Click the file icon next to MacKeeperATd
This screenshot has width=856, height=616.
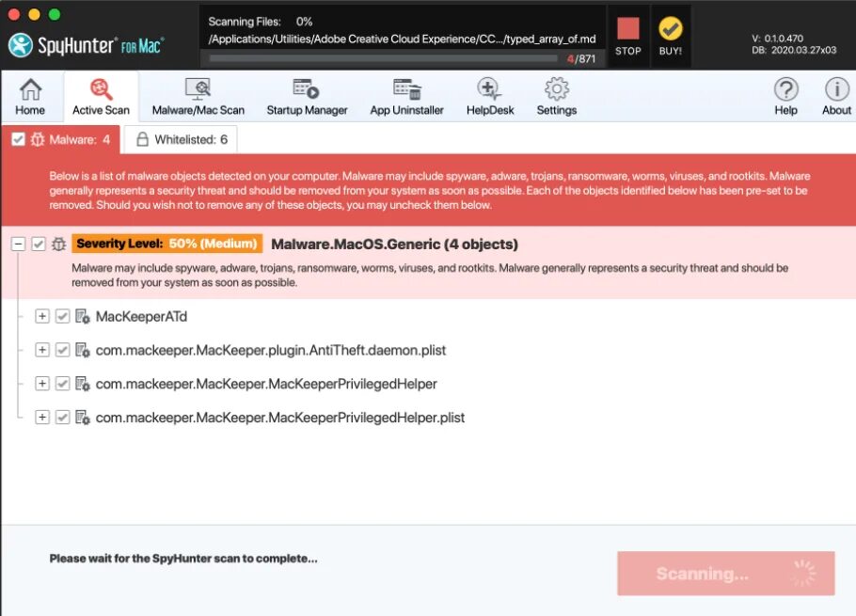coord(83,316)
